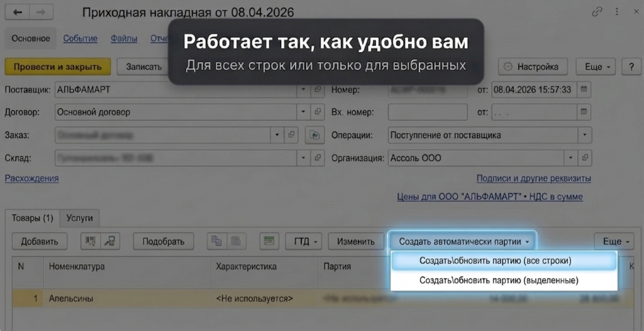Image resolution: width=644 pixels, height=331 pixels.
Task: Choose Создать\обновить партию (выделенные)
Action: 504,281
